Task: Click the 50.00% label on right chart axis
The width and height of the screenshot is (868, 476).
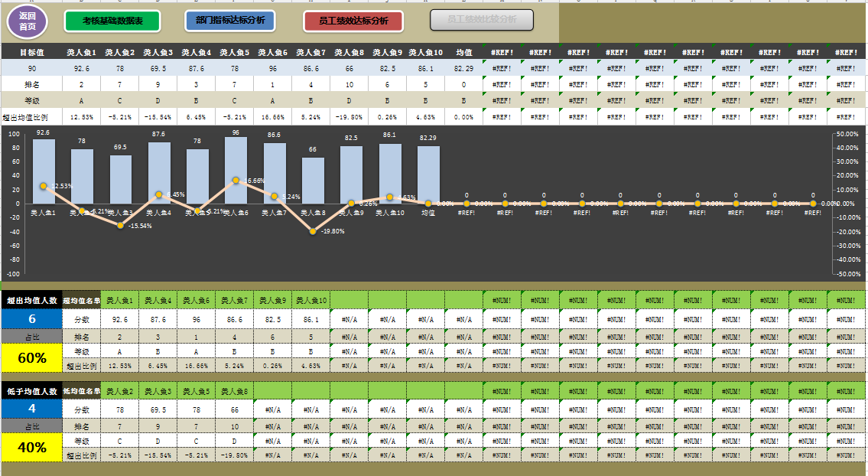Action: [x=847, y=134]
